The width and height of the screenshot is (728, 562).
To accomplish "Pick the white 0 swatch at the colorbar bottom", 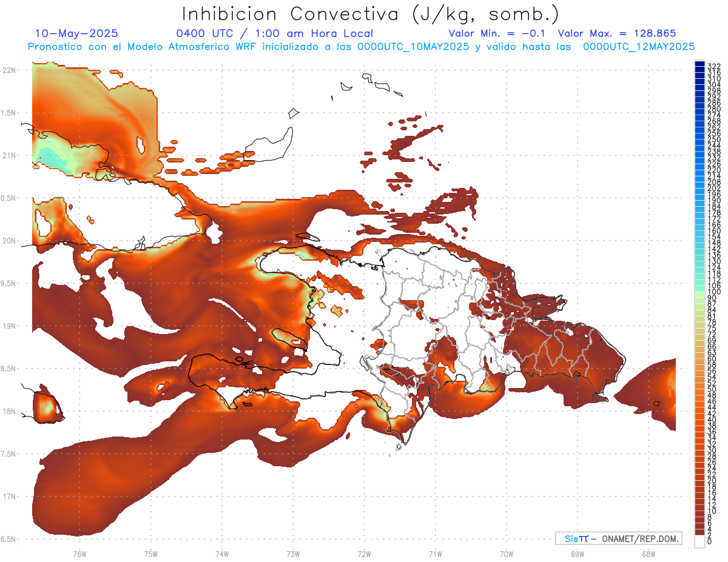I will click(x=700, y=541).
